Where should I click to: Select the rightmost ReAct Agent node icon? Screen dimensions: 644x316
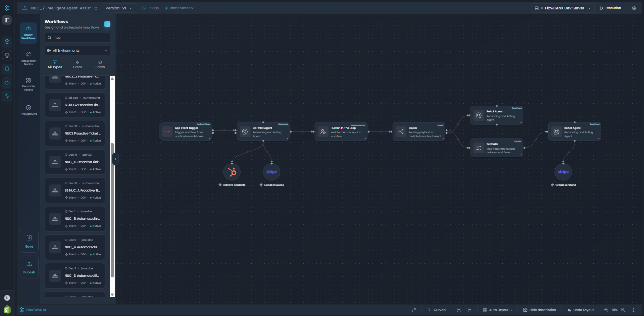point(557,132)
